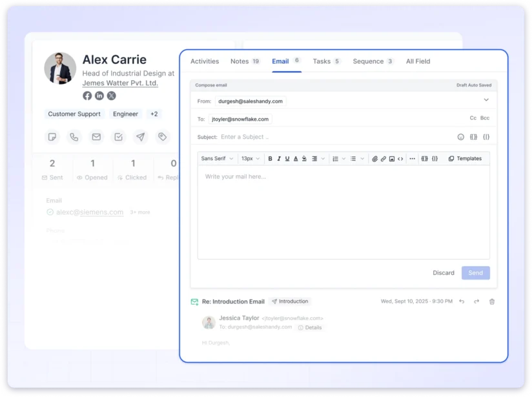Switch to the Notes tab
532x397 pixels.
(x=245, y=61)
